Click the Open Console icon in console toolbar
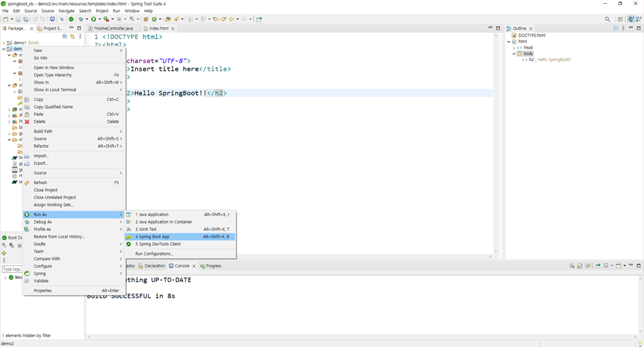 tap(618, 266)
